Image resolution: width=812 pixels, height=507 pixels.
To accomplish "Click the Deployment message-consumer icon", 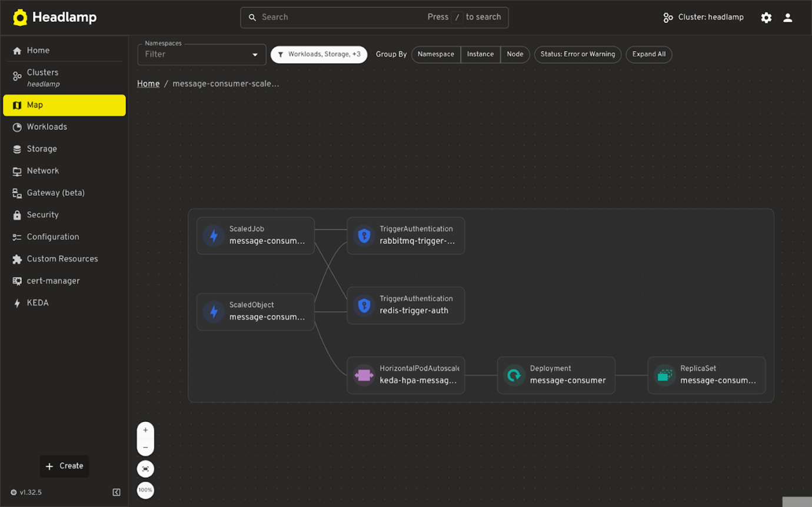I will [514, 375].
